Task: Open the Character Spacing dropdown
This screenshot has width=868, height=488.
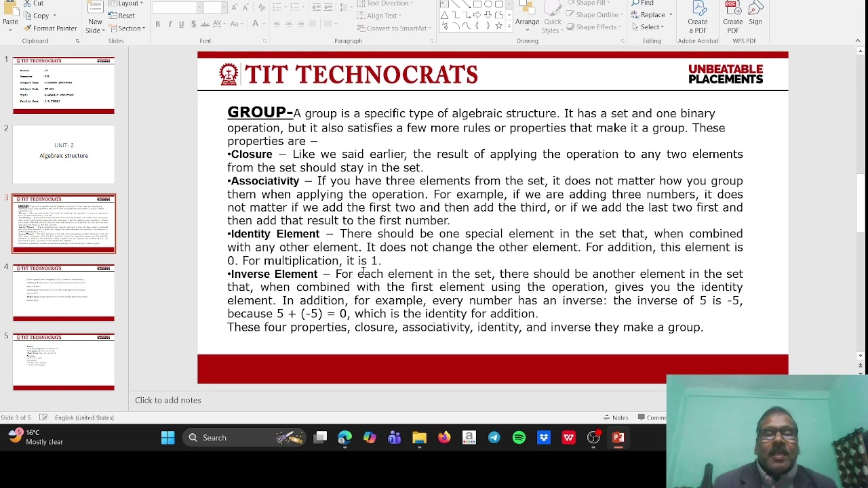Action: pyautogui.click(x=220, y=24)
